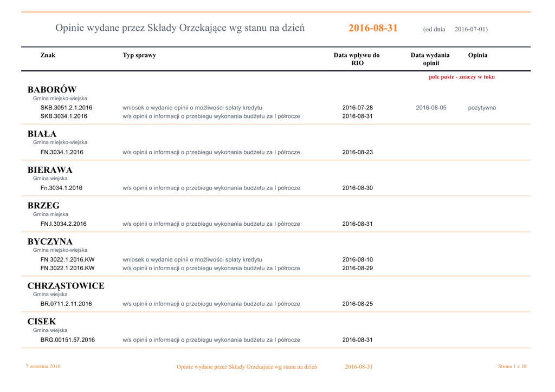The height and width of the screenshot is (392, 555).
Task: Click the Opinia column header
Action: click(477, 55)
